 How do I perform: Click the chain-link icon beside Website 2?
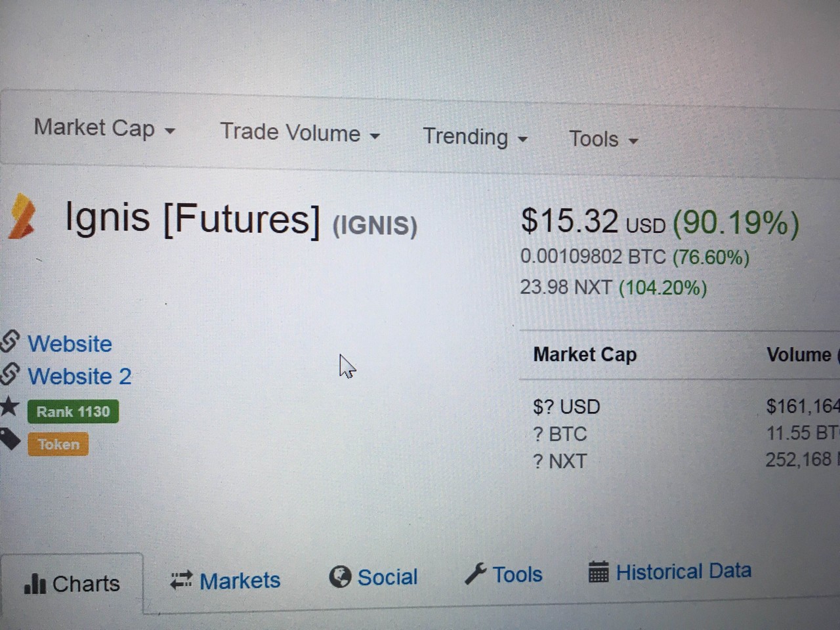pos(10,374)
